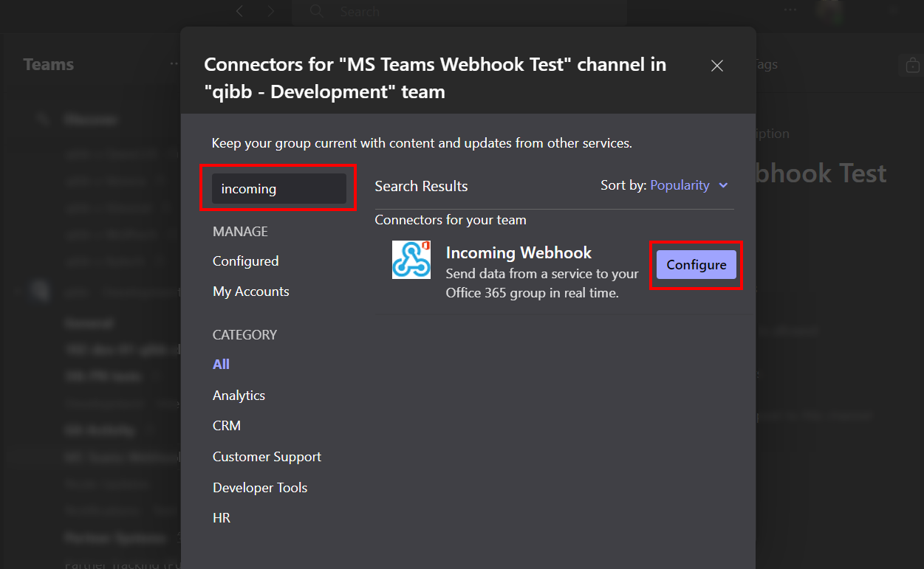Click the search magnifier in the top bar
Image resolution: width=924 pixels, height=569 pixels.
point(316,12)
